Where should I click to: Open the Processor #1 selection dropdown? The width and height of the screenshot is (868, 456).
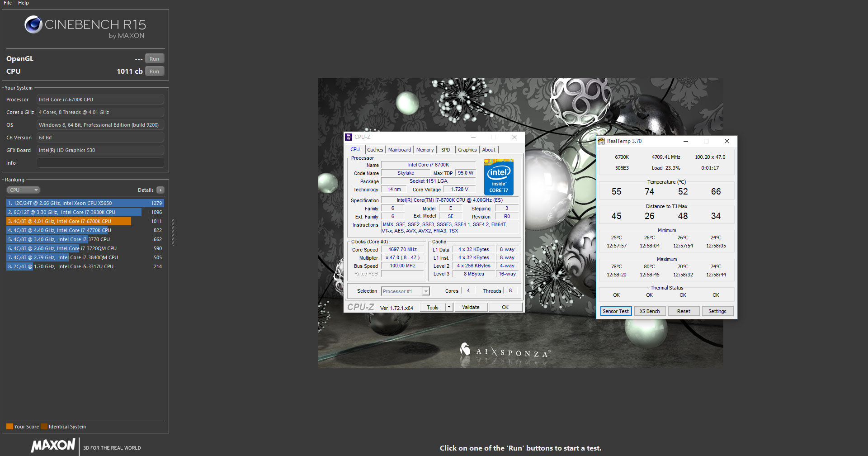point(406,291)
